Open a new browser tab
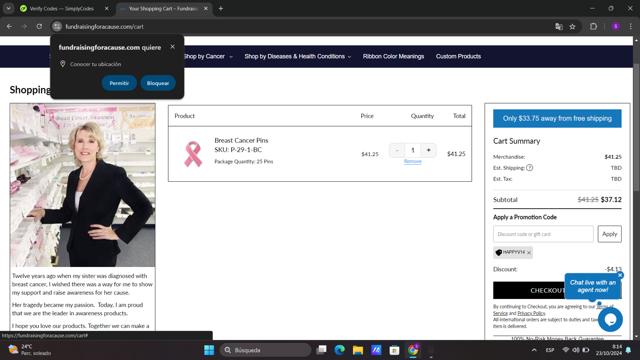Viewport: 640px width, 360px height. [221, 9]
